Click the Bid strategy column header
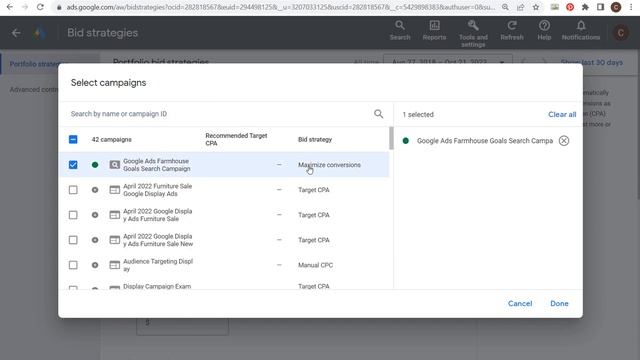The width and height of the screenshot is (640, 360). (315, 140)
